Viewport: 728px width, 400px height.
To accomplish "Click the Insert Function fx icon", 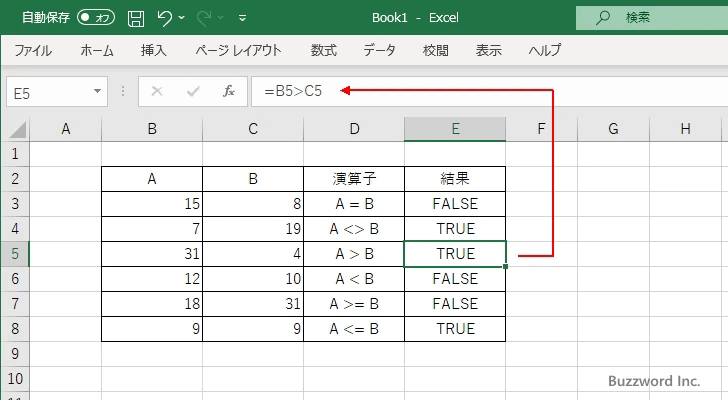I will pyautogui.click(x=228, y=91).
